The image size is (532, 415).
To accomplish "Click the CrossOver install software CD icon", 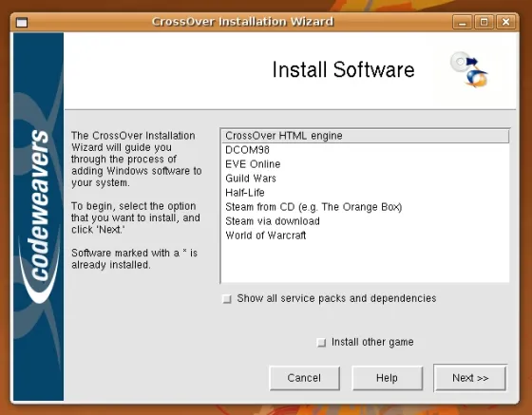I will pos(469,69).
